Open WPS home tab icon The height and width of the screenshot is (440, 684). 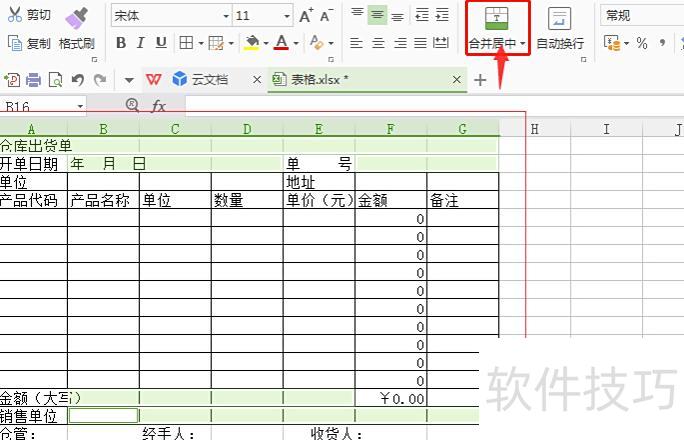tap(153, 80)
